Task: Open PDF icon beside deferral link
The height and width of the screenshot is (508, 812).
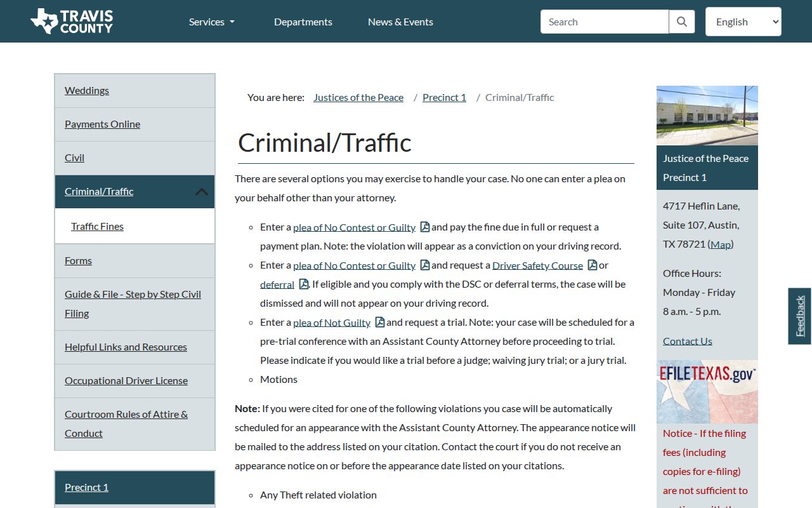Action: coord(304,284)
